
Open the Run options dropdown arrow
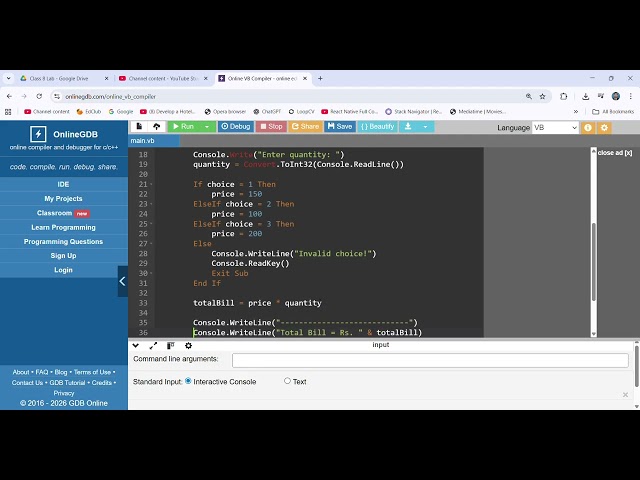[x=207, y=127]
